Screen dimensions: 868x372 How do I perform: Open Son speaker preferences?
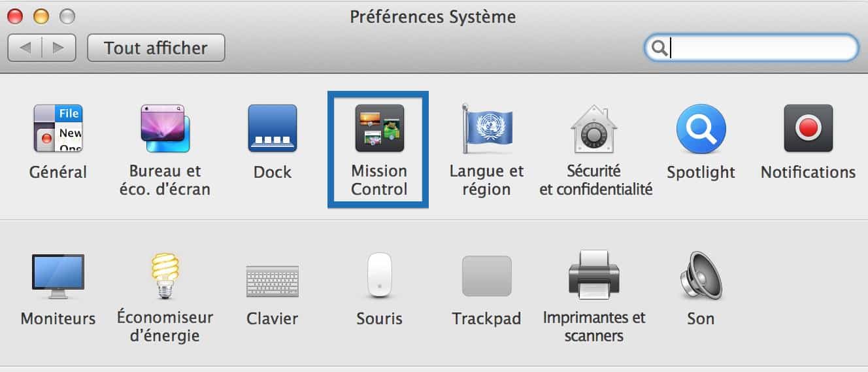click(x=701, y=276)
